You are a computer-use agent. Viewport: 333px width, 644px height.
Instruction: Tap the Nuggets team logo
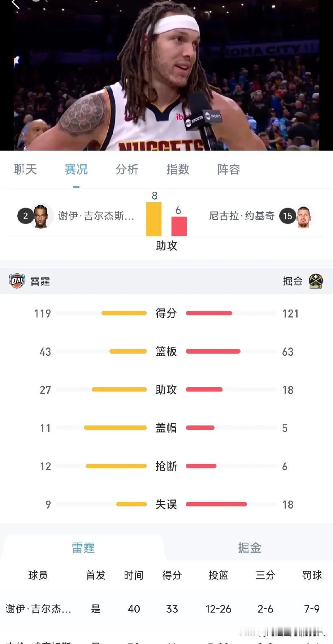[x=316, y=281]
